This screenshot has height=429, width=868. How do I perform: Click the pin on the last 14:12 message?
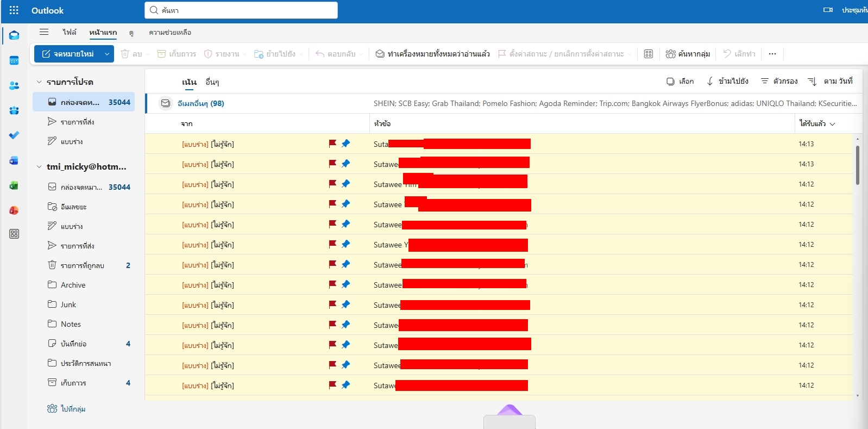(345, 385)
